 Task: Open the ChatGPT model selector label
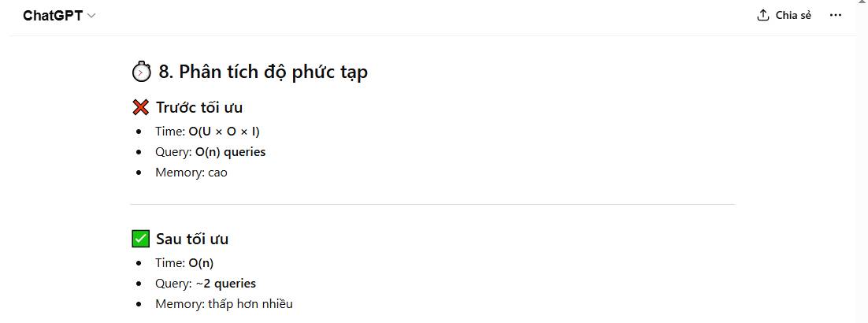click(x=53, y=16)
